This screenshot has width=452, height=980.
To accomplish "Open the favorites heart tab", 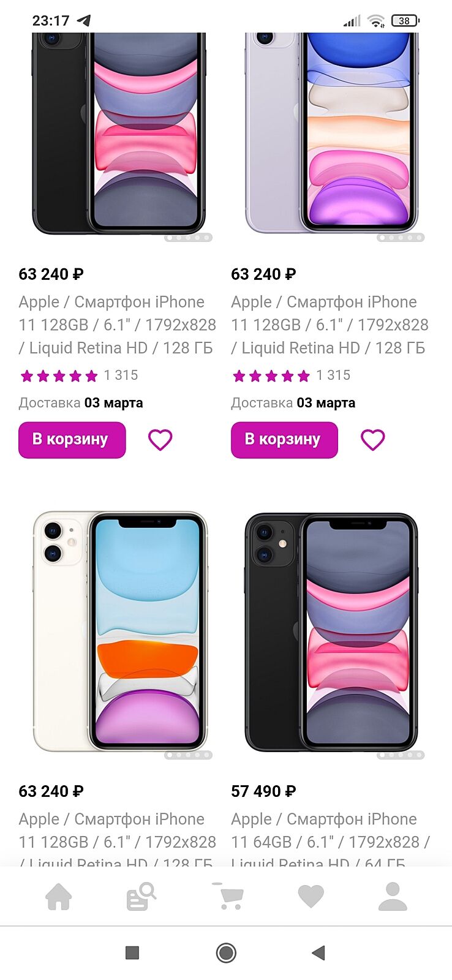I will 311,897.
